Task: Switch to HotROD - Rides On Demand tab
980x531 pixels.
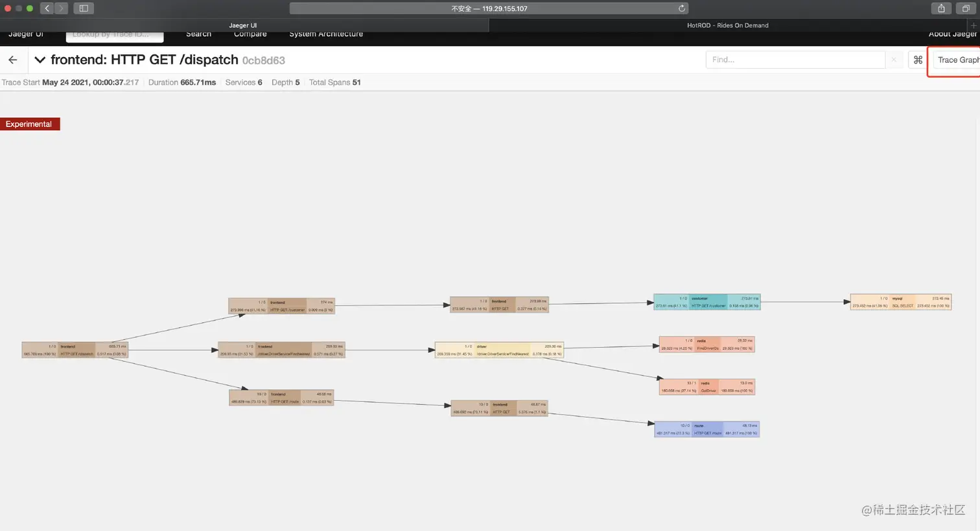Action: [x=728, y=25]
